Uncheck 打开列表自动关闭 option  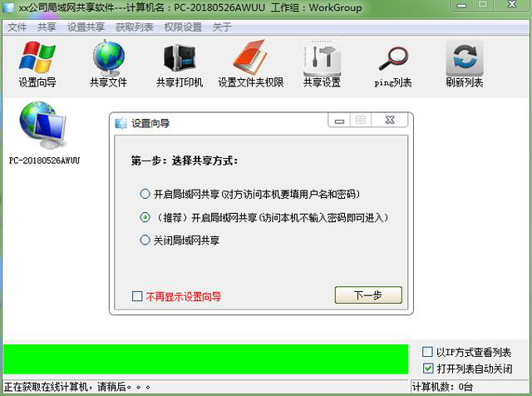(x=428, y=368)
